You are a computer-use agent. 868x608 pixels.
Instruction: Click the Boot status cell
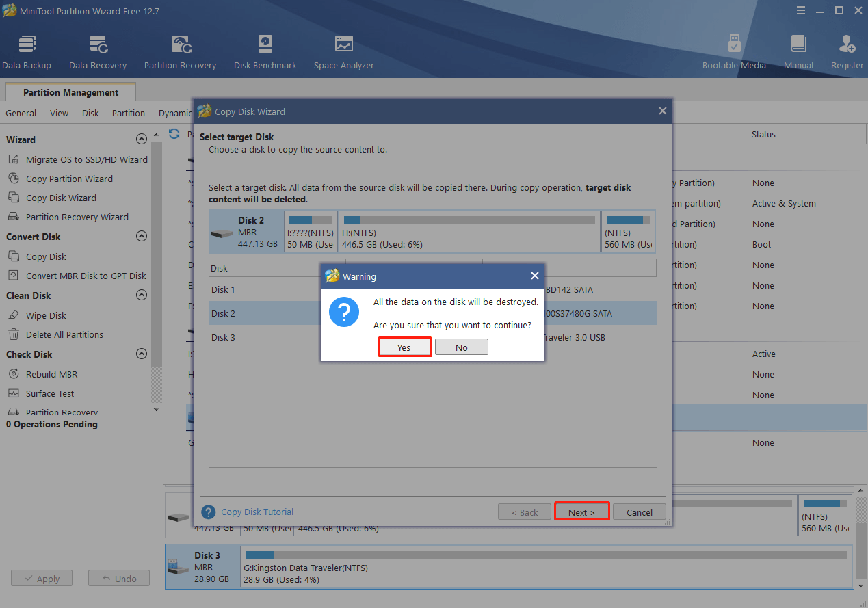pos(761,244)
